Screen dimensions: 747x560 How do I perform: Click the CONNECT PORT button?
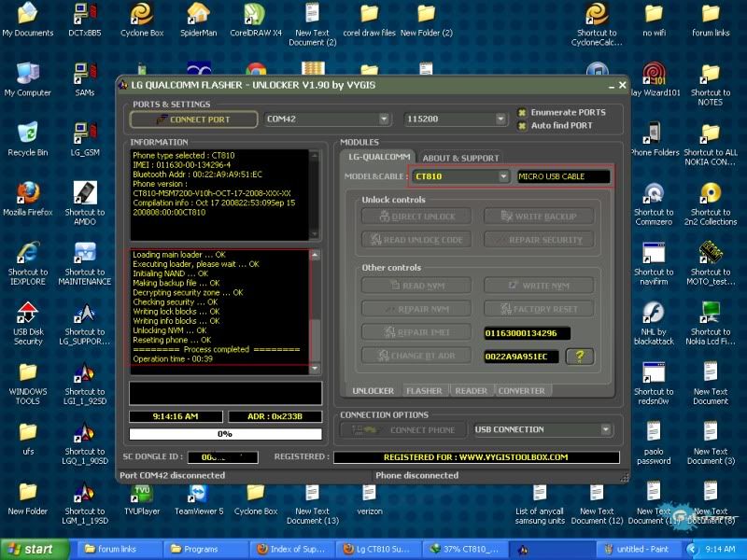point(193,119)
